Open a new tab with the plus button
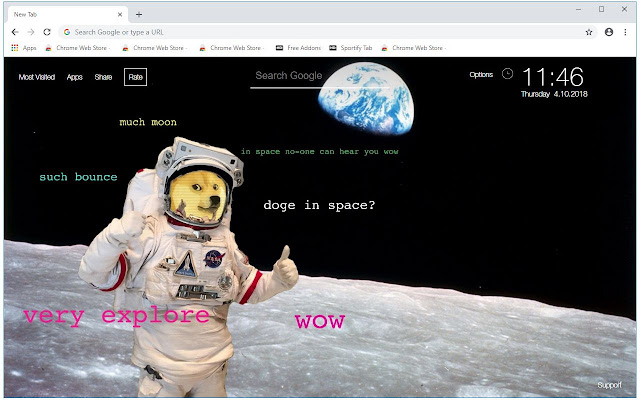The height and width of the screenshot is (400, 640). point(139,14)
